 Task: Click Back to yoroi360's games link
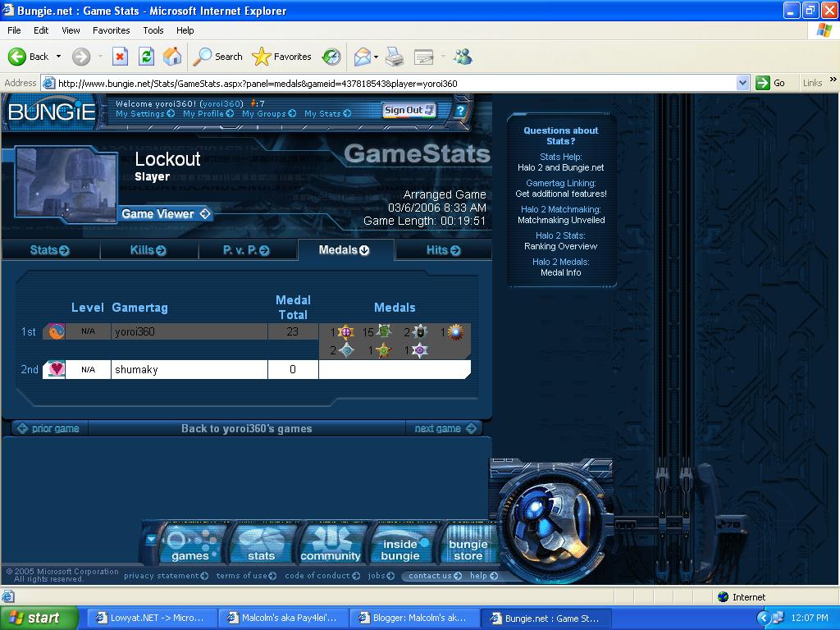(x=246, y=428)
